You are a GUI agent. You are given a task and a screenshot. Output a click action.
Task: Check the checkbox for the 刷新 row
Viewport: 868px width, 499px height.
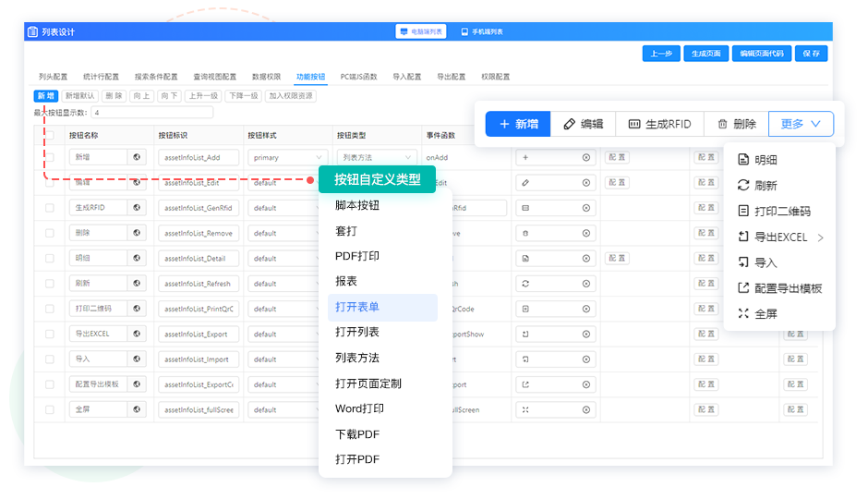coord(50,284)
